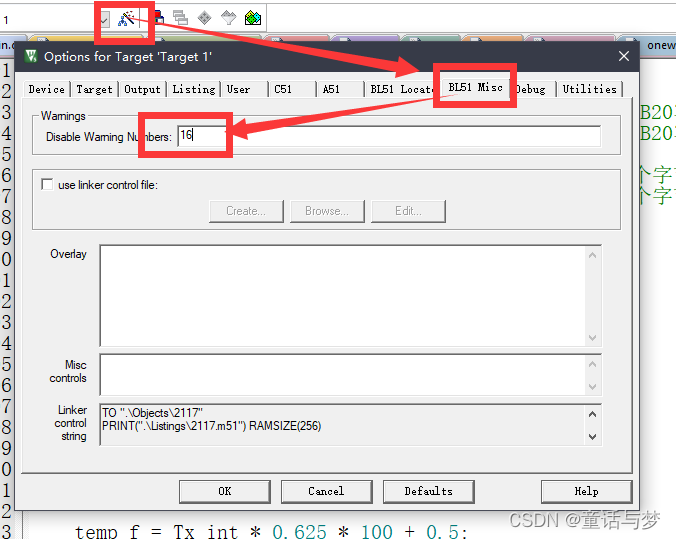Click Misc controls scroll up arrow

click(x=592, y=365)
